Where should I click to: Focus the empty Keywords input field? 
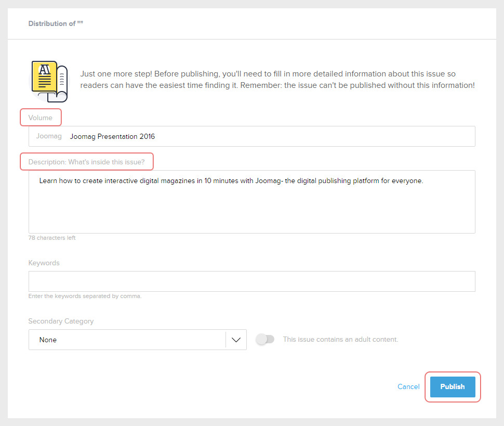click(x=251, y=281)
